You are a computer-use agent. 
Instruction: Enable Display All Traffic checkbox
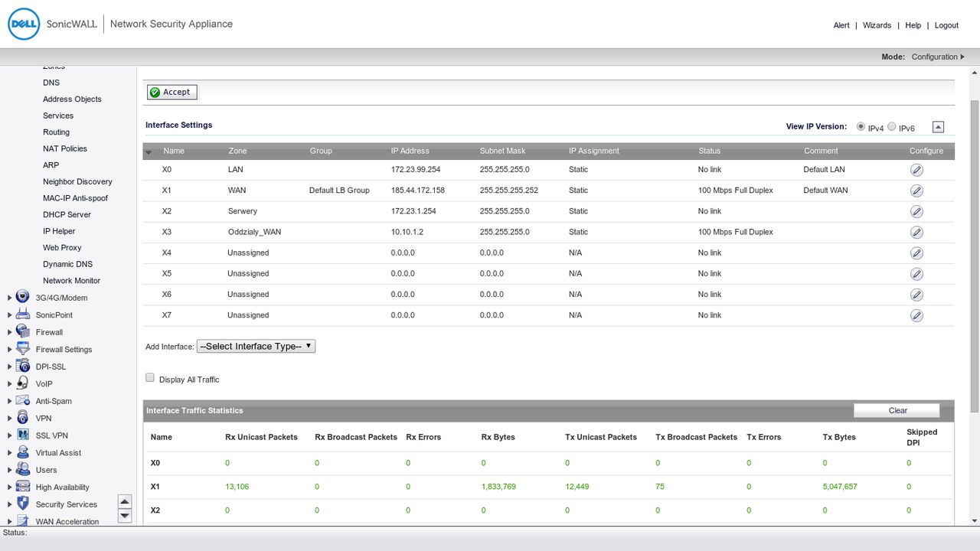150,377
